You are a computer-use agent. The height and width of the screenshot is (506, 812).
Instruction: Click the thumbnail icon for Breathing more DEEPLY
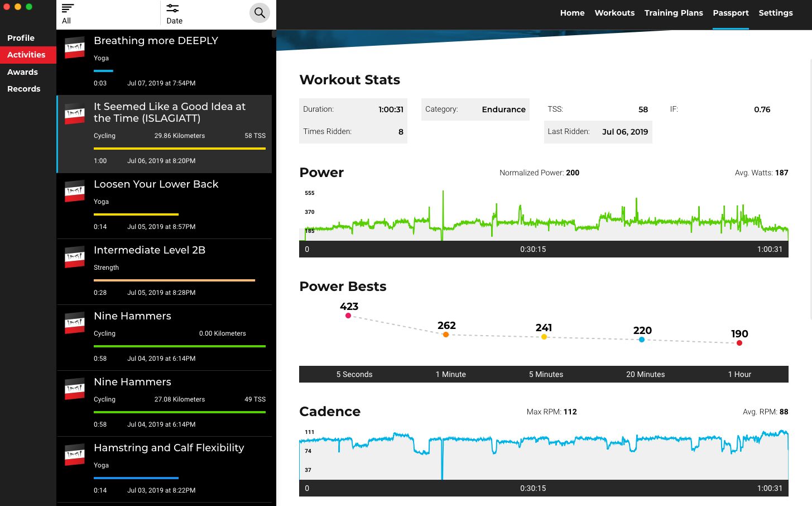pyautogui.click(x=75, y=47)
